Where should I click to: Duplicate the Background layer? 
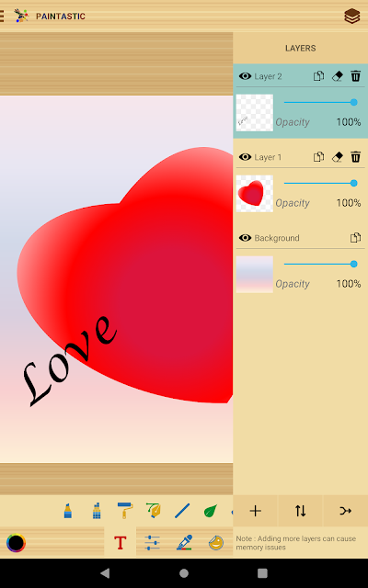(355, 238)
